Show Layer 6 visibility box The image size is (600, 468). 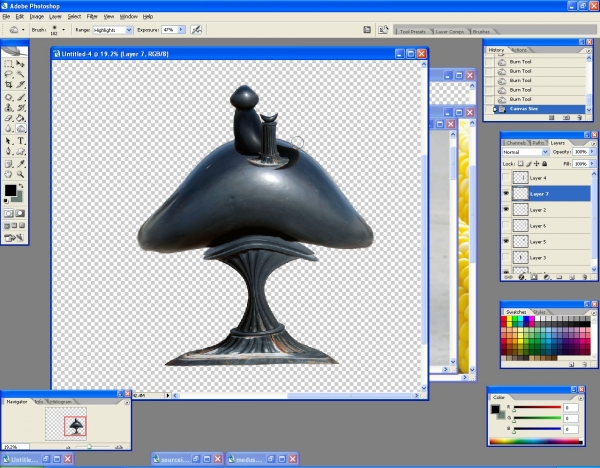point(506,226)
